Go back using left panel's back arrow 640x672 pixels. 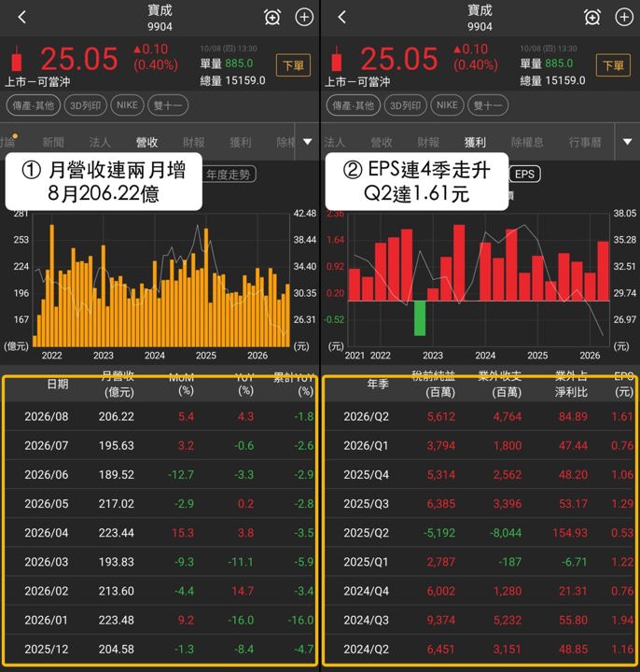(22, 17)
